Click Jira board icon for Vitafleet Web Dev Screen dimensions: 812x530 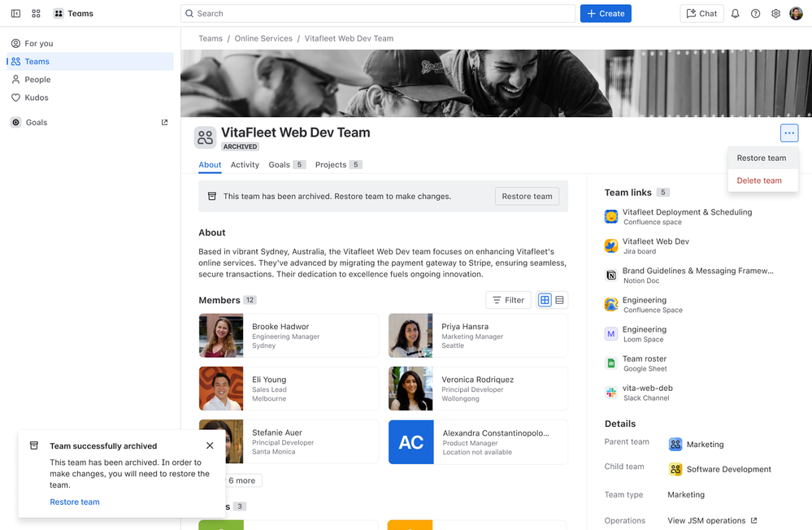pos(611,245)
